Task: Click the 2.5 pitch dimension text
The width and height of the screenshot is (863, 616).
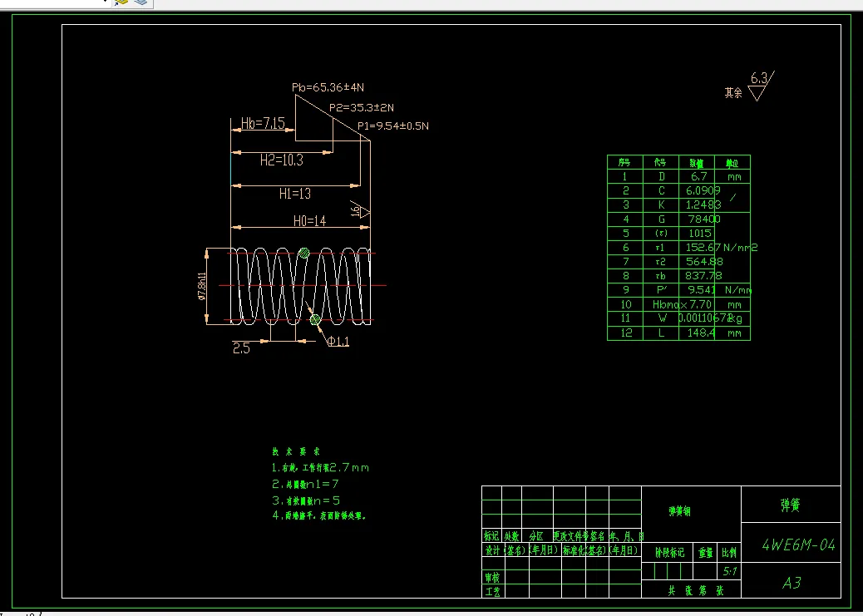Action: [241, 349]
